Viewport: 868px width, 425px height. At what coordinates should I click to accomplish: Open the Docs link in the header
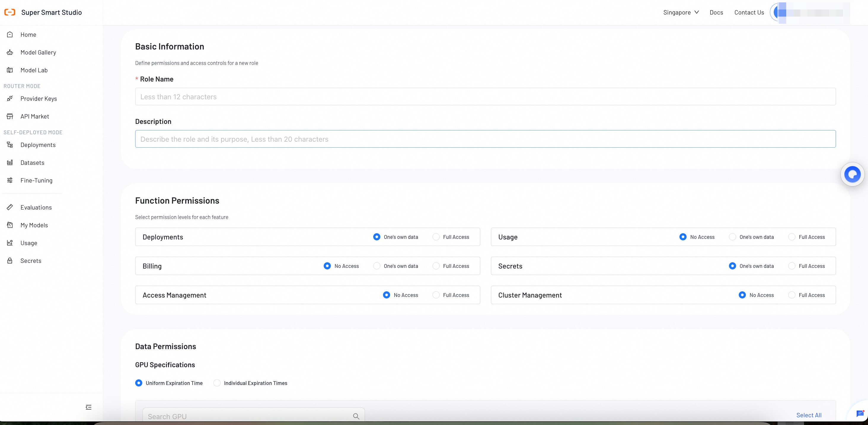[x=716, y=12]
